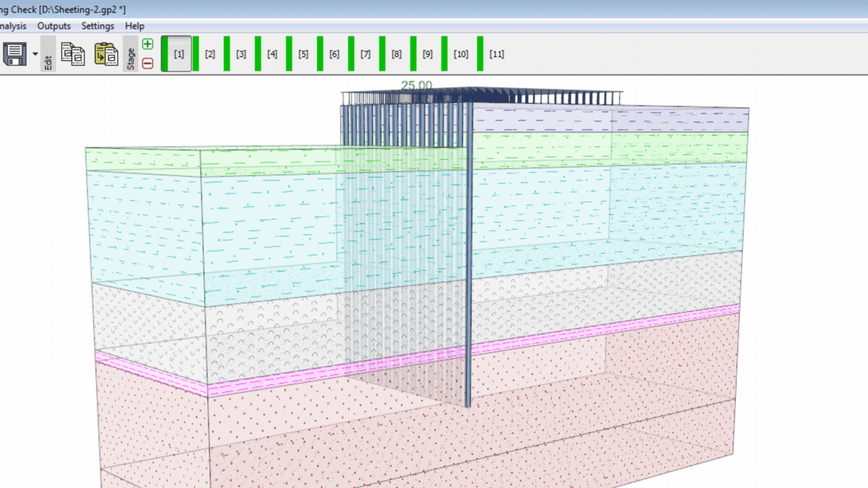The width and height of the screenshot is (868, 488).
Task: Click the Copy data icon
Action: click(73, 54)
